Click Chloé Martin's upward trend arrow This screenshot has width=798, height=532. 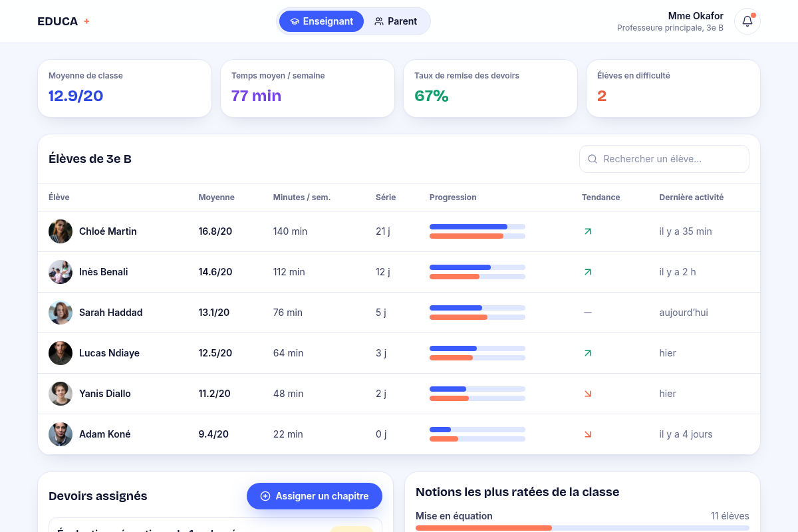[x=588, y=231]
